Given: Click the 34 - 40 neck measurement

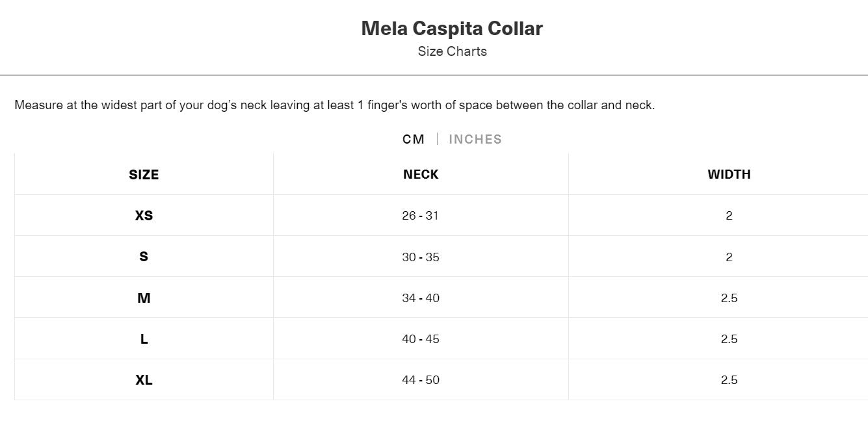Looking at the screenshot, I should tap(421, 298).
